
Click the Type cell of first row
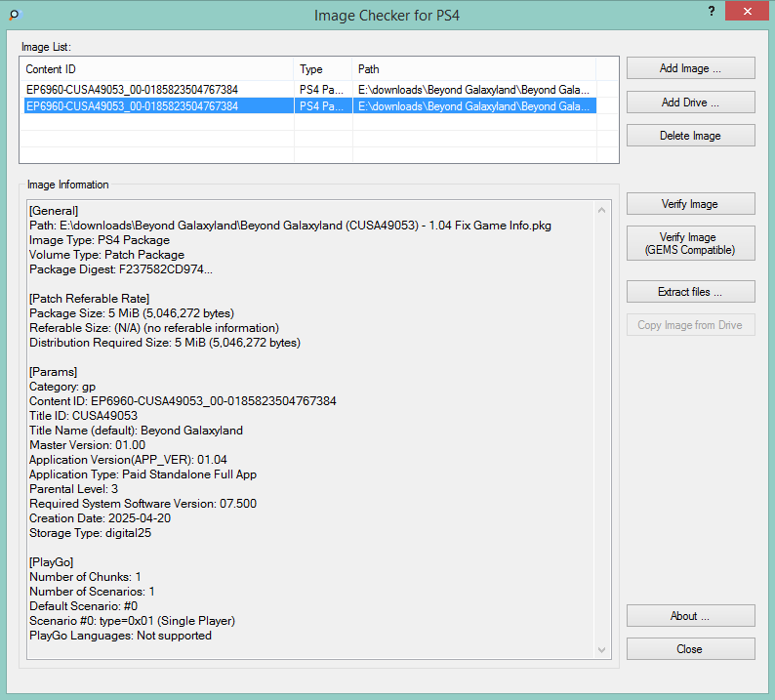click(322, 90)
